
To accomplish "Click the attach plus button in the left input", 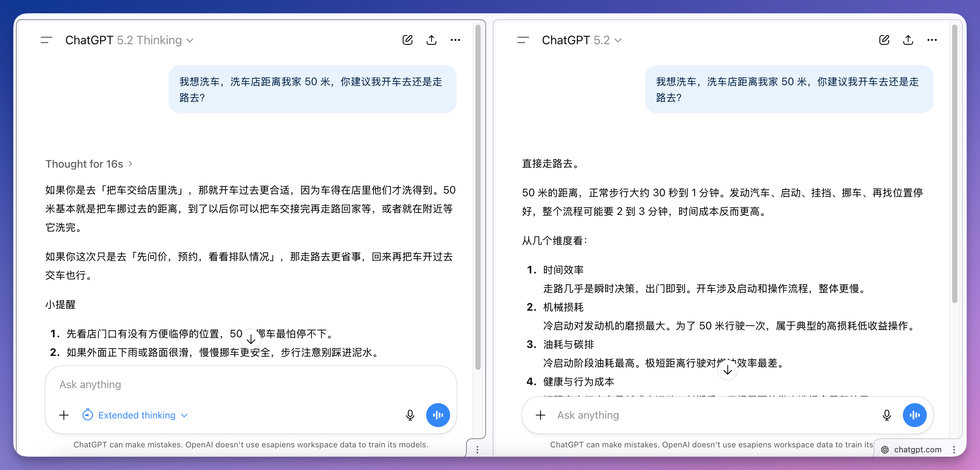I will [64, 415].
